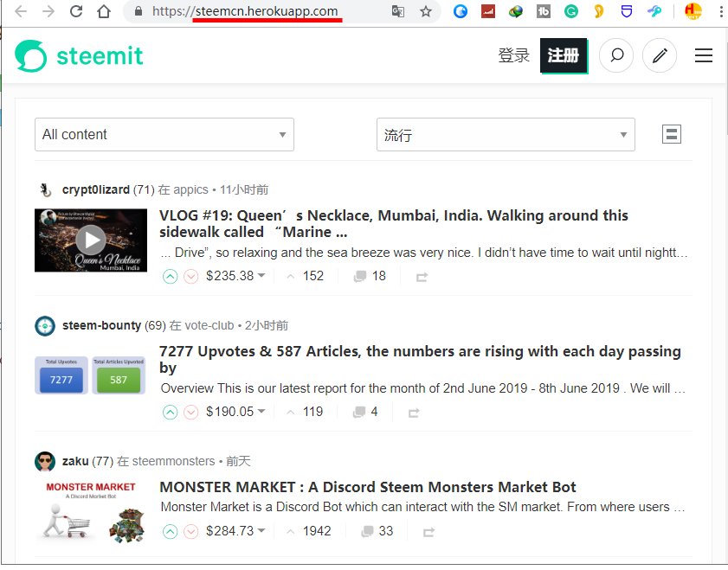Open the 流行 sort dropdown
Image resolution: width=728 pixels, height=570 pixels.
point(506,135)
